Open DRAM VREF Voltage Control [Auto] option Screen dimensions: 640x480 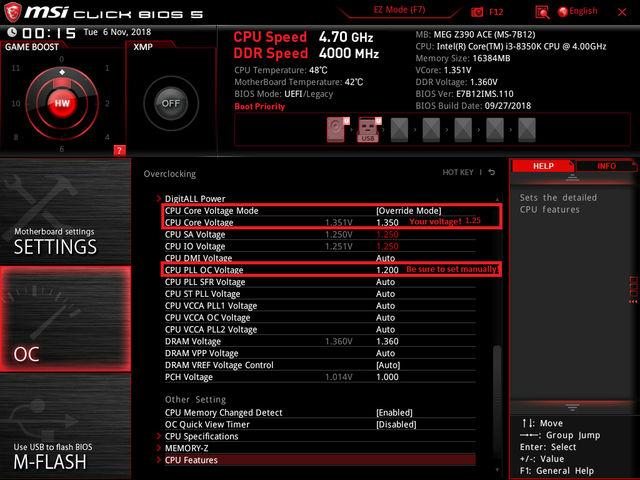[388, 365]
